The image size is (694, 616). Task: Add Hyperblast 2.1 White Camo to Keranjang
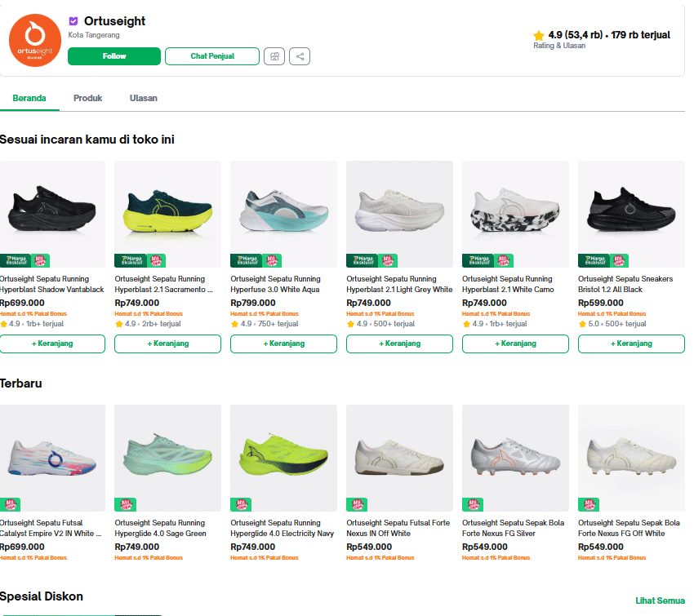point(516,343)
